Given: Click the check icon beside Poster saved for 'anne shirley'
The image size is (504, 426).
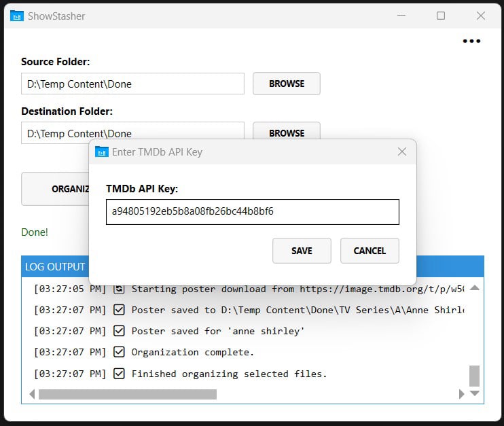Looking at the screenshot, I should click(x=119, y=331).
